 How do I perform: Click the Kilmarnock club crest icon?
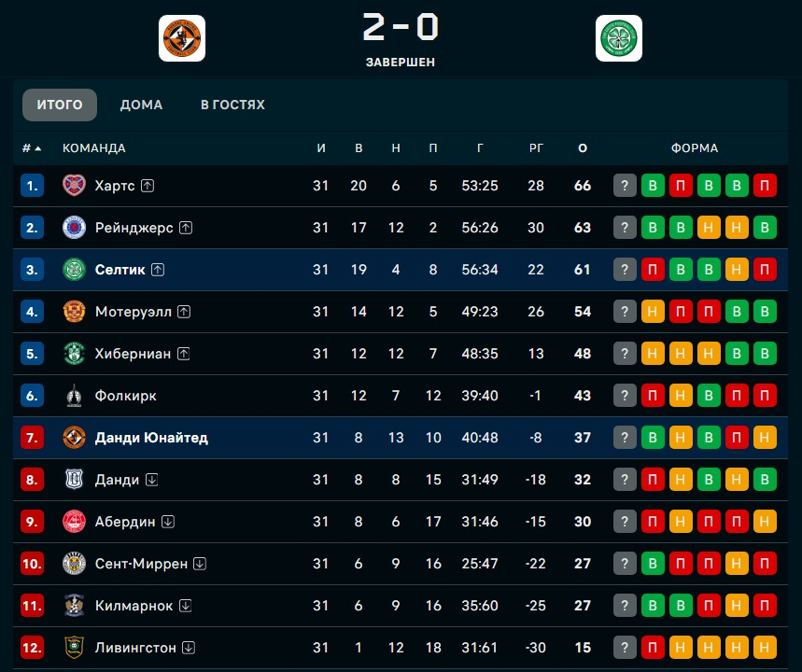tap(74, 606)
